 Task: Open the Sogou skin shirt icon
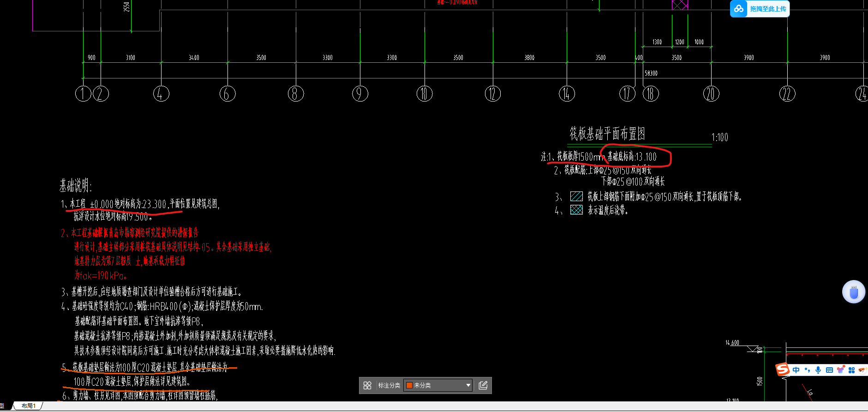(x=840, y=370)
